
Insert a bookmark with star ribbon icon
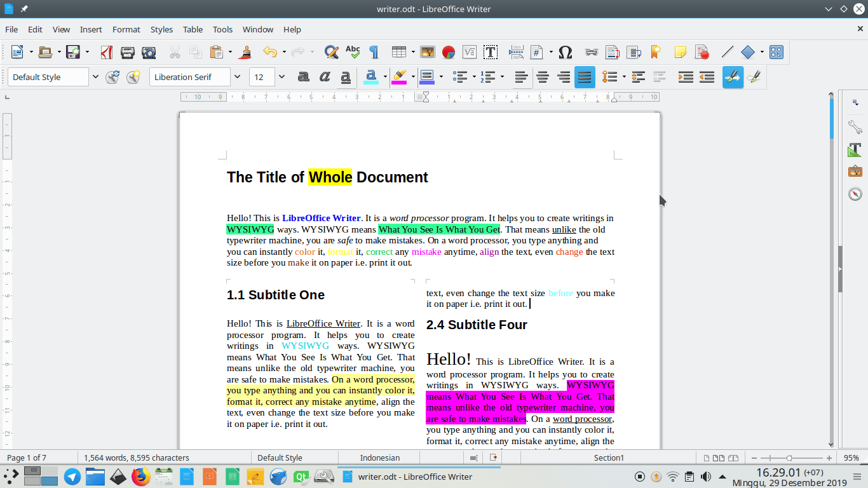click(655, 52)
